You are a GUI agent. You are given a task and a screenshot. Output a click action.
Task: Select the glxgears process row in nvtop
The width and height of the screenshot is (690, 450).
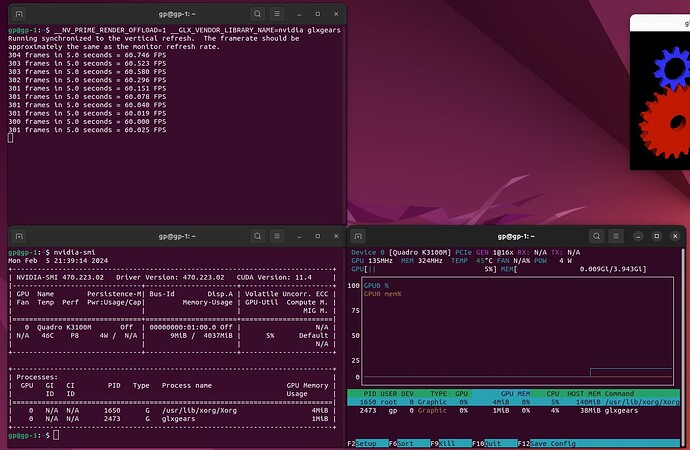(x=514, y=410)
